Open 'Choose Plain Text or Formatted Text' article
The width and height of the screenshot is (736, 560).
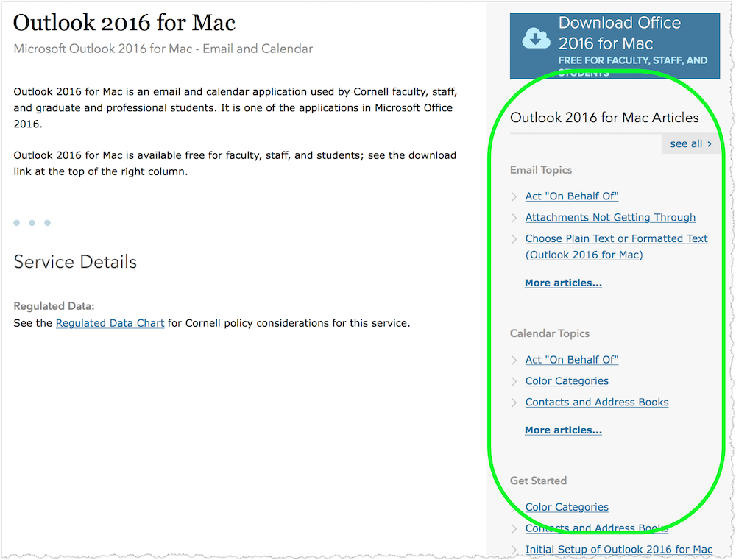point(616,247)
